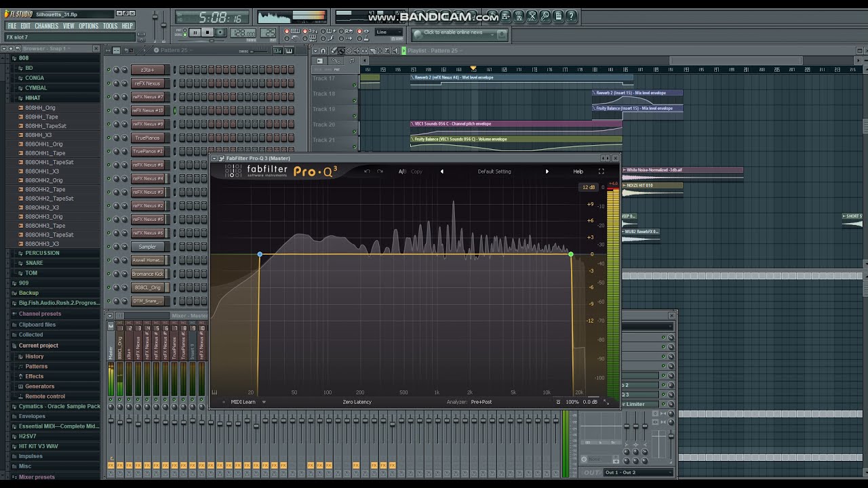Open the TOOLS menu
The image size is (868, 488).
111,26
